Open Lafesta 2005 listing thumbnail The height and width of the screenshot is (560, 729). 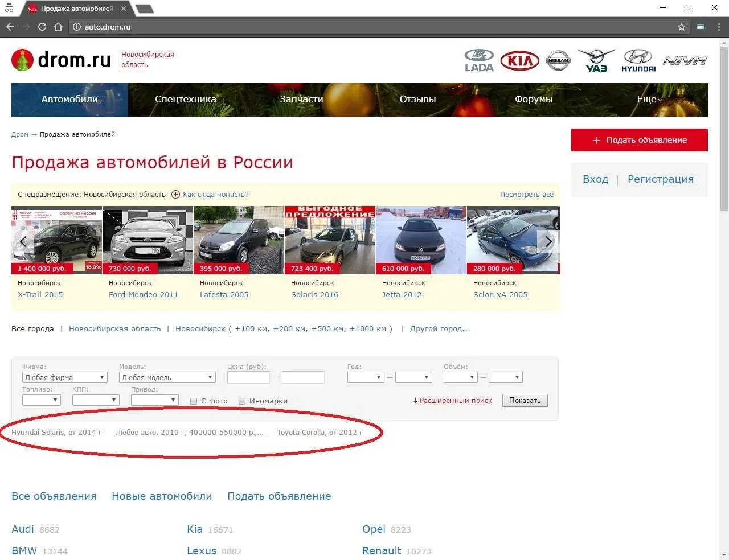pos(239,240)
